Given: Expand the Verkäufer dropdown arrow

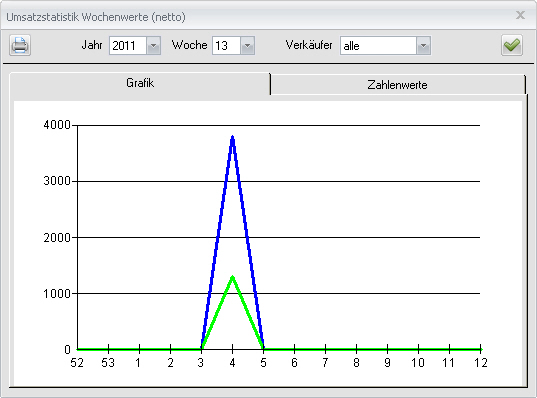Looking at the screenshot, I should coord(423,46).
